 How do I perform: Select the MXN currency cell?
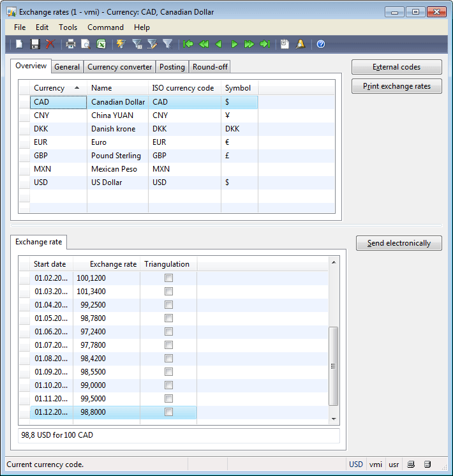coord(58,169)
